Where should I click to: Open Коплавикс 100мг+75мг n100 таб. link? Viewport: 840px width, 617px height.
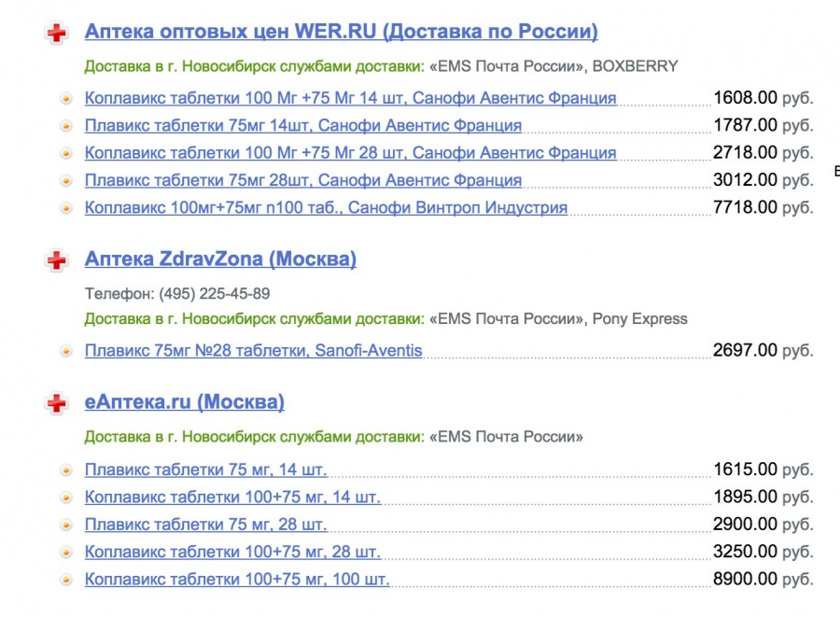click(x=326, y=207)
